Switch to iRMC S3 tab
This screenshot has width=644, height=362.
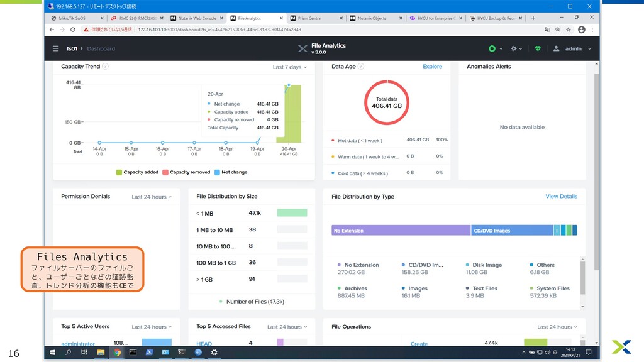136,18
